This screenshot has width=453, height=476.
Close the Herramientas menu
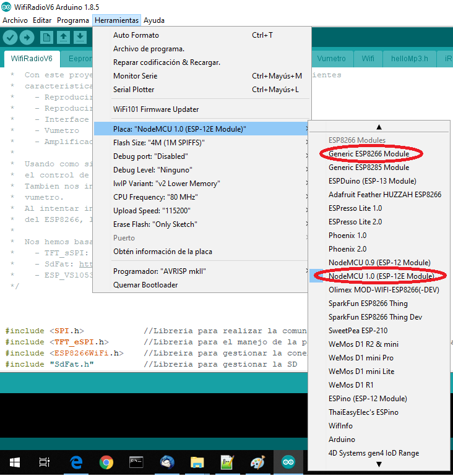click(x=117, y=20)
